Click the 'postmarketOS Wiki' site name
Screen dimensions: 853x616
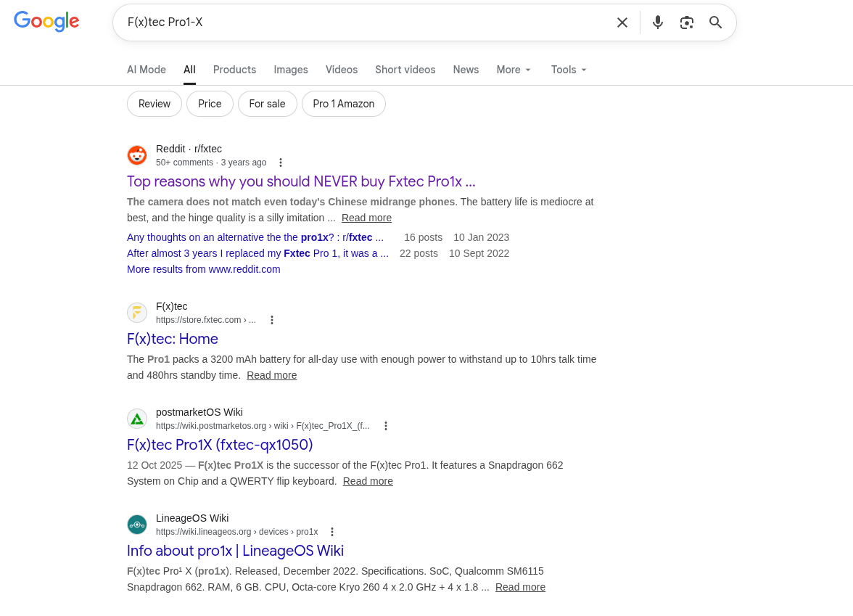[199, 412]
